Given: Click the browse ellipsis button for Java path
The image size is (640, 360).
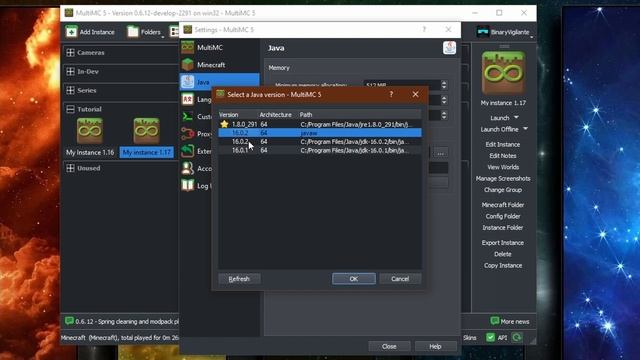Looking at the screenshot, I should (x=441, y=153).
